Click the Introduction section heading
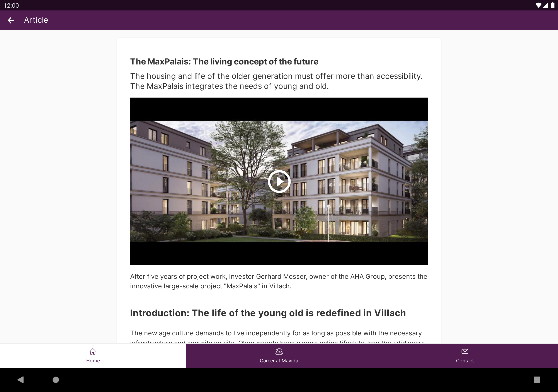 coord(268,313)
